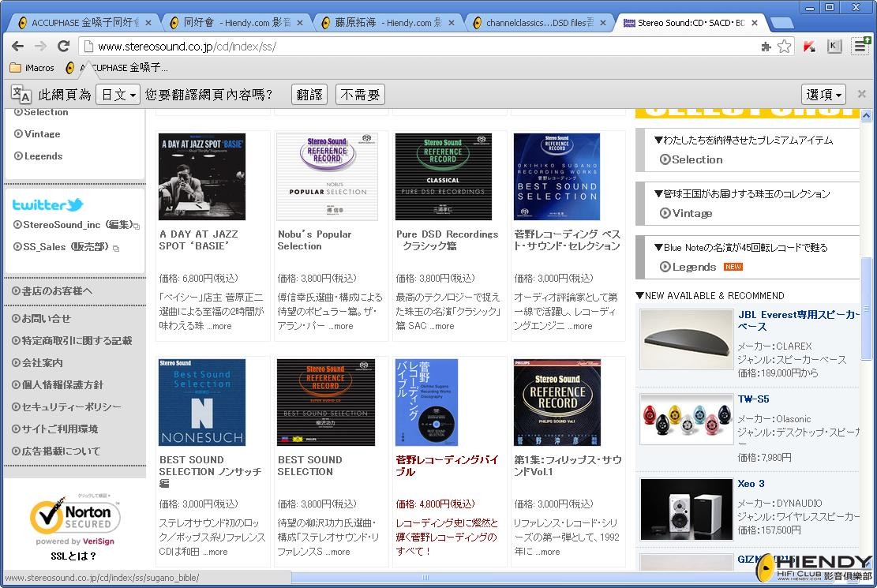The width and height of the screenshot is (877, 588).
Task: Click the horizontal scrollbar at the bottom
Action: click(425, 577)
